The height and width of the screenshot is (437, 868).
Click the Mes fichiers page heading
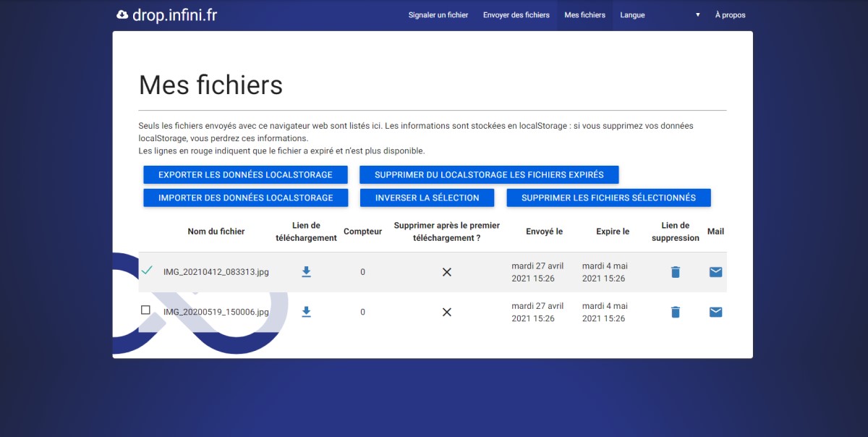click(x=210, y=85)
